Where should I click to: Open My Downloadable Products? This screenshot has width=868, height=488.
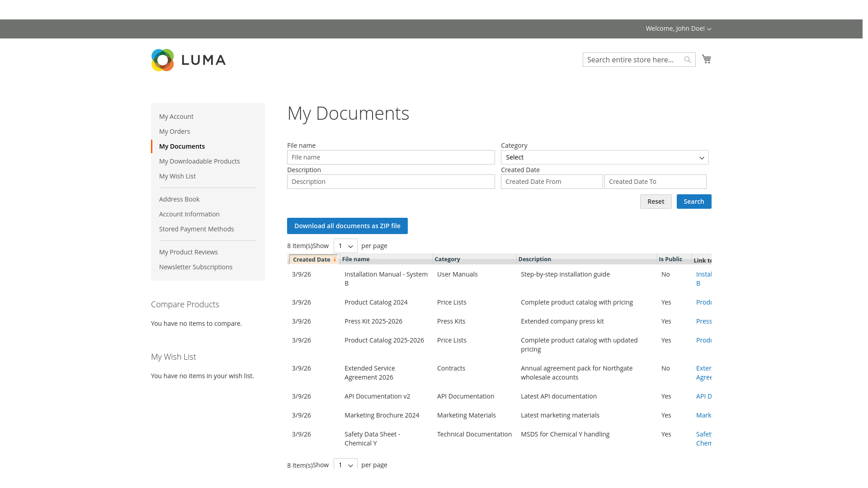pos(199,161)
